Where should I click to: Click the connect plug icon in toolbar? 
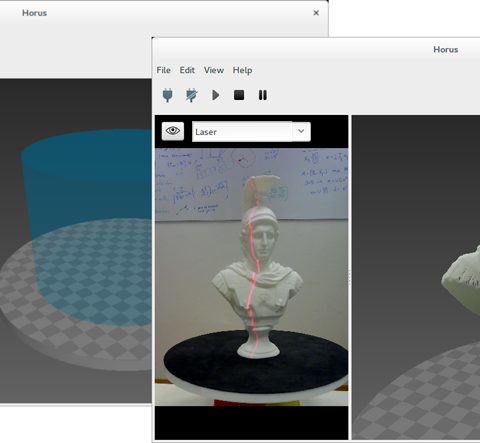pyautogui.click(x=168, y=95)
